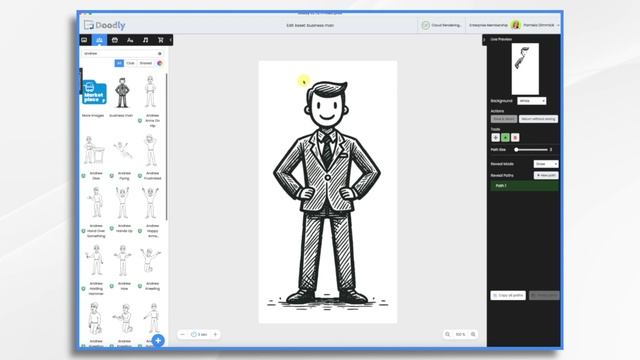This screenshot has width=640, height=360.
Task: Open the Sounds music note tab
Action: click(145, 40)
